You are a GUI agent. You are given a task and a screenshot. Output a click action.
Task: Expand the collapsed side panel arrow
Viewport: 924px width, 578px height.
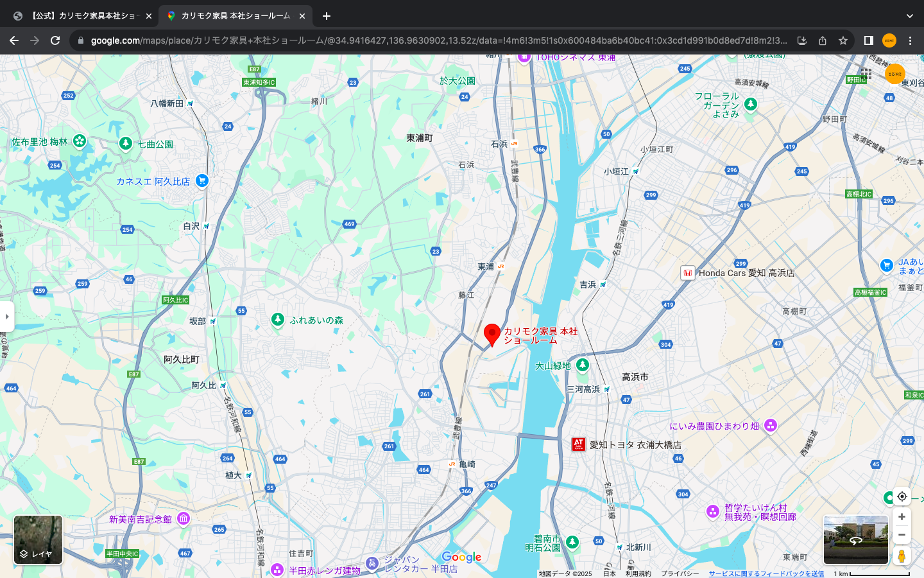point(7,317)
